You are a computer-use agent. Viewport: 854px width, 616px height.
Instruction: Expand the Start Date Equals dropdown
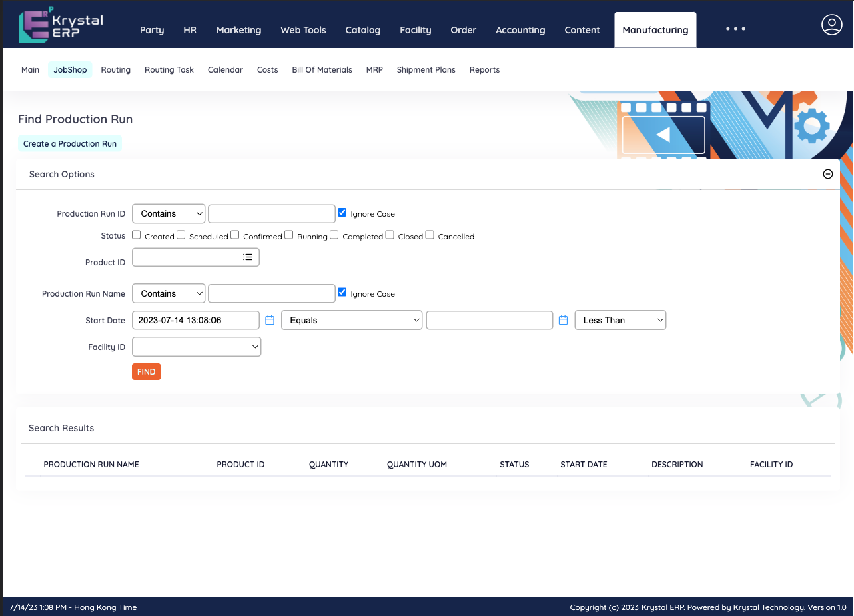point(352,321)
